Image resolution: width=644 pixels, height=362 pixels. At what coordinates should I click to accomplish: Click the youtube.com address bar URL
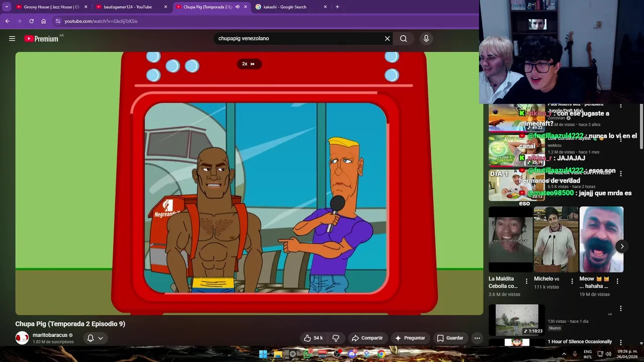click(x=101, y=21)
